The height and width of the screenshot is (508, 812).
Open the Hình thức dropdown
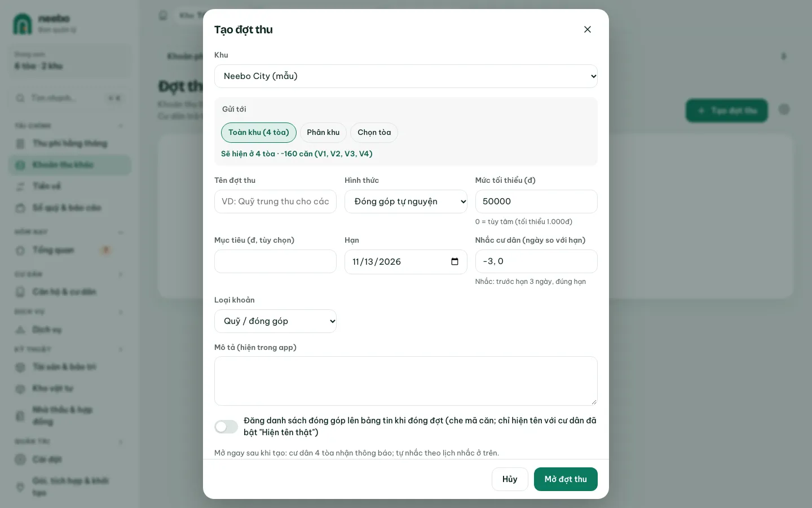tap(406, 202)
